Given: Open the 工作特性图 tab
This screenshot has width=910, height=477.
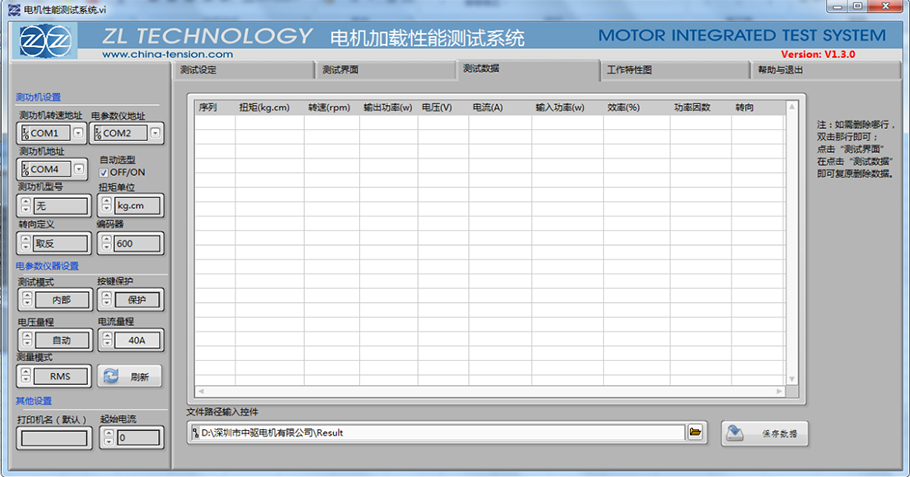Looking at the screenshot, I should click(629, 70).
